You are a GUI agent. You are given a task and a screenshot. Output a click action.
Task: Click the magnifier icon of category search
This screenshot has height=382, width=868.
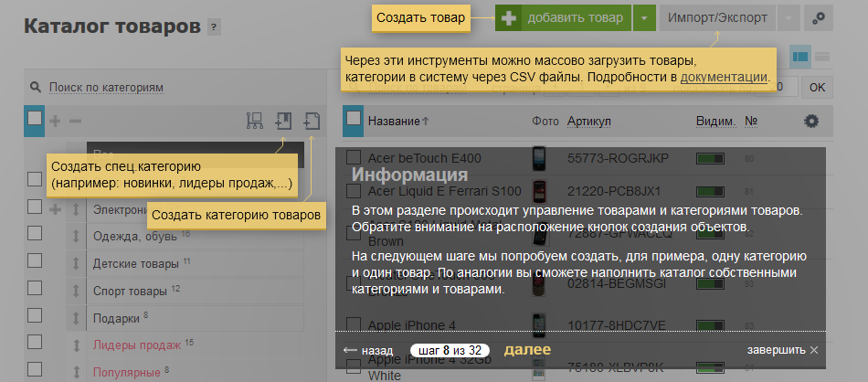[x=36, y=88]
